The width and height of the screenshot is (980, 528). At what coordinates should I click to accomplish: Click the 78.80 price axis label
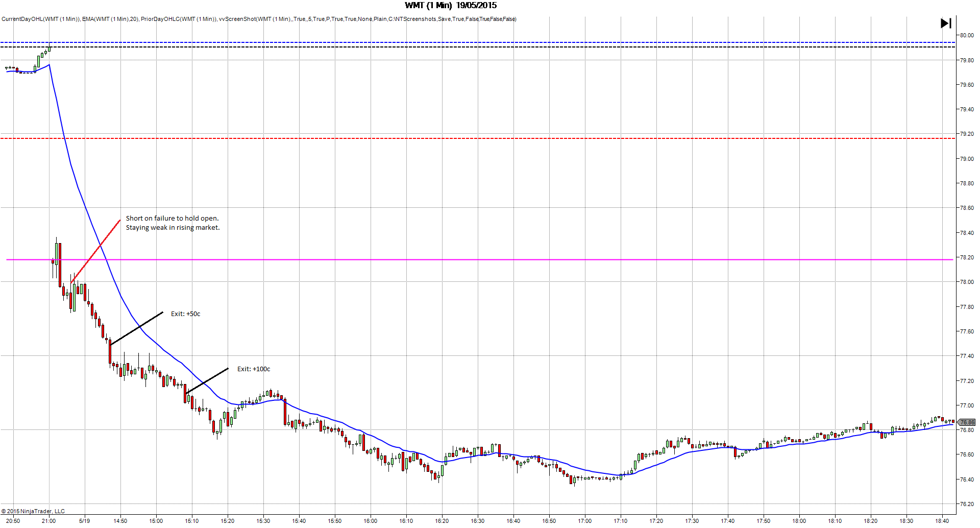coord(967,183)
